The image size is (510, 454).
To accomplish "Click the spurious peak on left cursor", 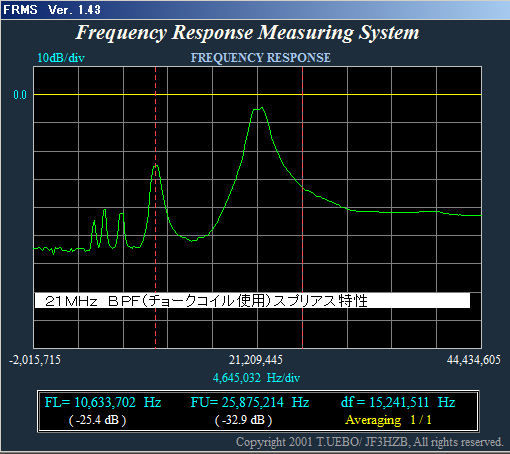I will click(x=156, y=166).
